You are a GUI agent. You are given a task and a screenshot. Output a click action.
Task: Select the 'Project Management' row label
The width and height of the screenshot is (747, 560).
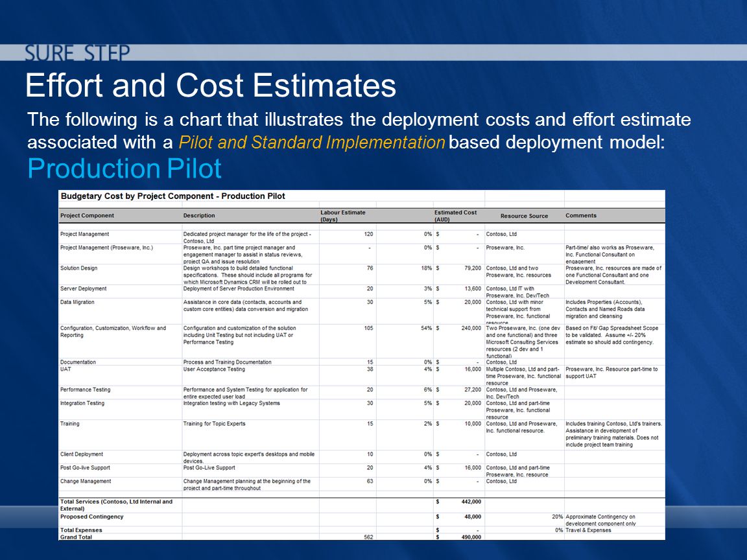click(84, 234)
